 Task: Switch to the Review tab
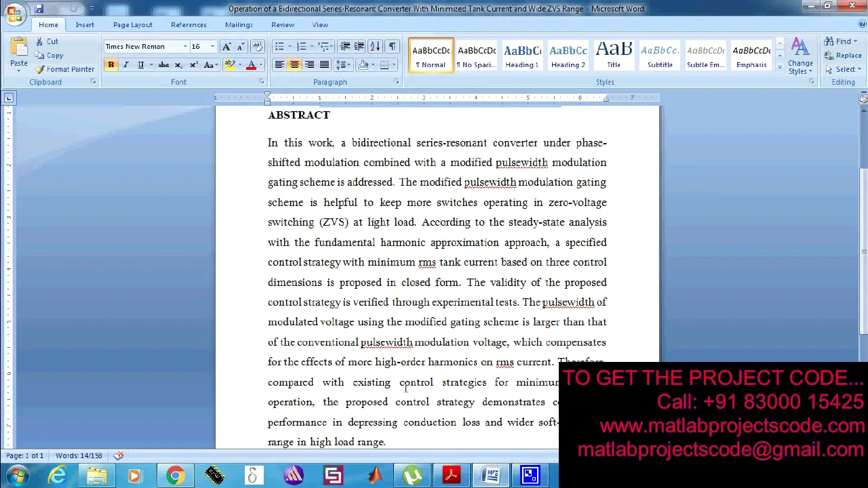[x=283, y=24]
